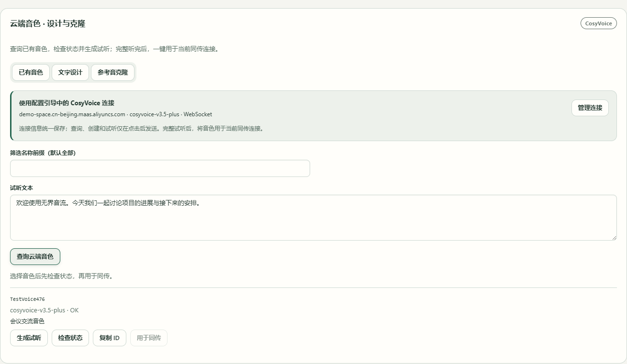Click the 查询云端音色 button

coord(35,256)
